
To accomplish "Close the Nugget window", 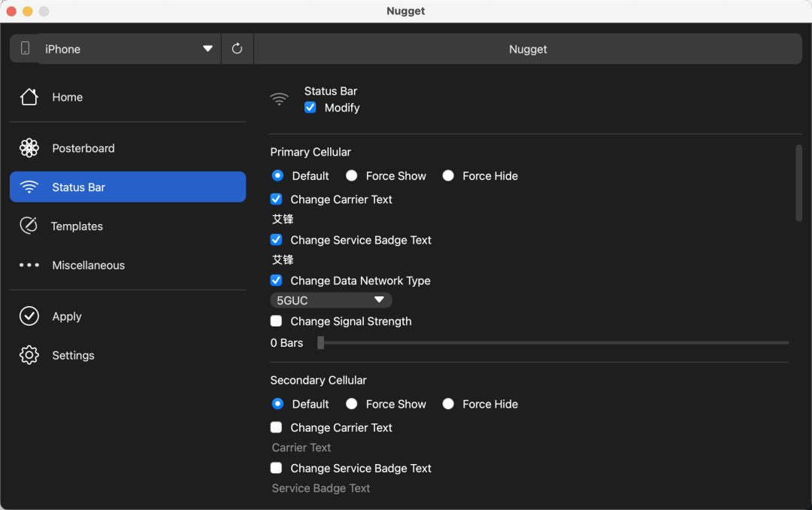I will (x=11, y=11).
